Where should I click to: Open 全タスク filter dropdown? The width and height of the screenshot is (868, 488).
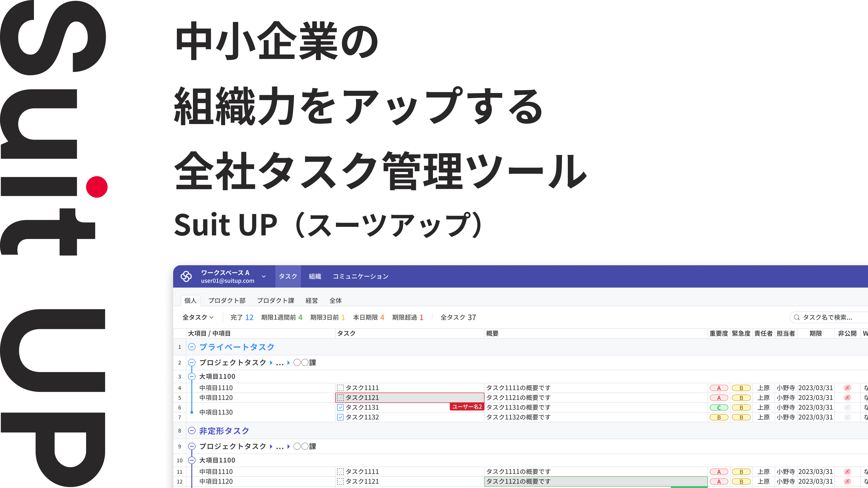[x=198, y=317]
